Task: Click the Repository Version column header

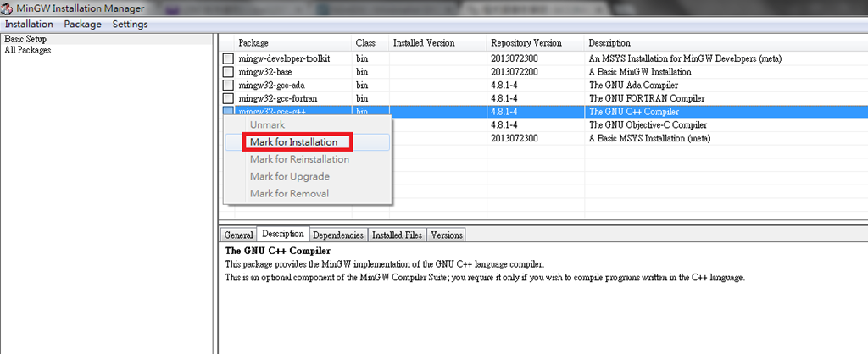Action: 536,43
